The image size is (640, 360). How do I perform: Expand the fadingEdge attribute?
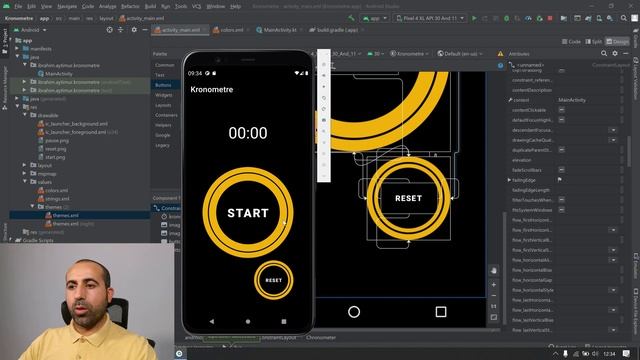509,180
